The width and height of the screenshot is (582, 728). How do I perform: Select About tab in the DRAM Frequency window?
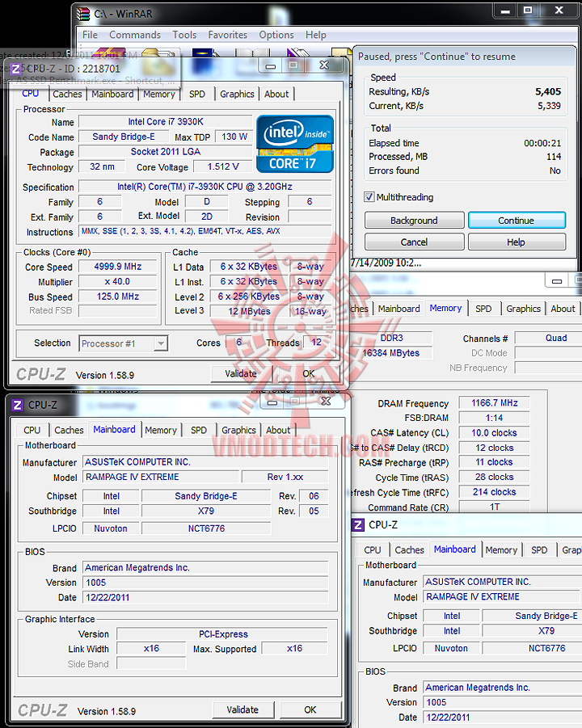pos(563,309)
